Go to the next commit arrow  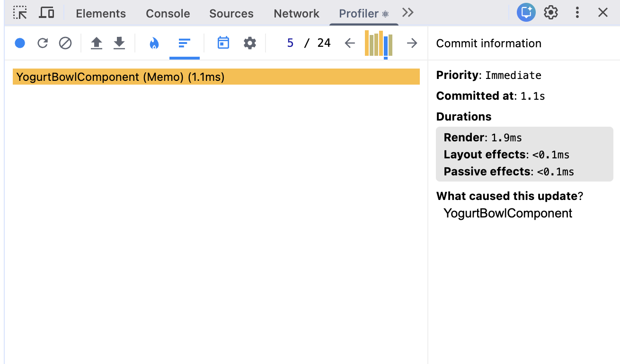click(x=412, y=43)
